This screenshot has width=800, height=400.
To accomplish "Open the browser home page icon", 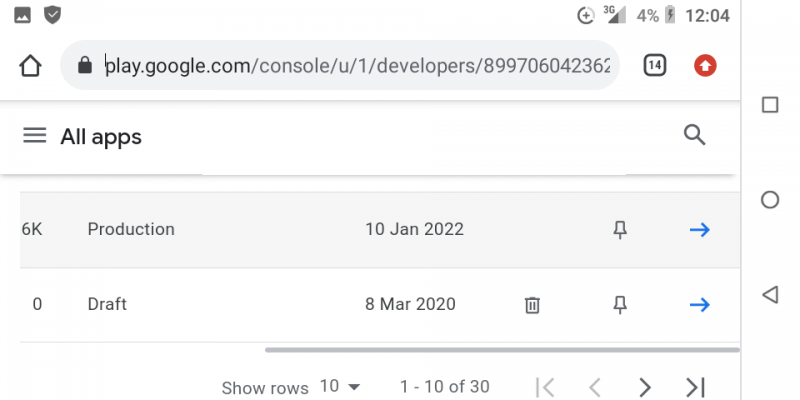I will tap(30, 66).
